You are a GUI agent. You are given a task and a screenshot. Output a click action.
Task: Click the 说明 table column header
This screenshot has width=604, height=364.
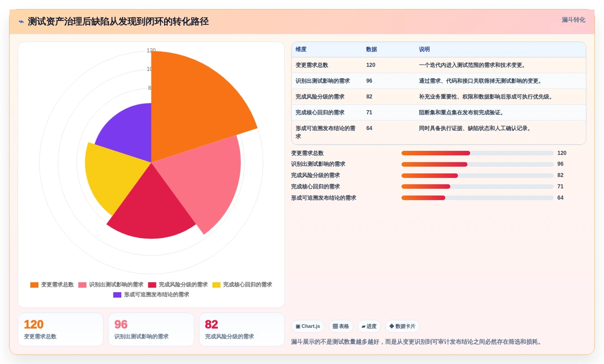[425, 50]
